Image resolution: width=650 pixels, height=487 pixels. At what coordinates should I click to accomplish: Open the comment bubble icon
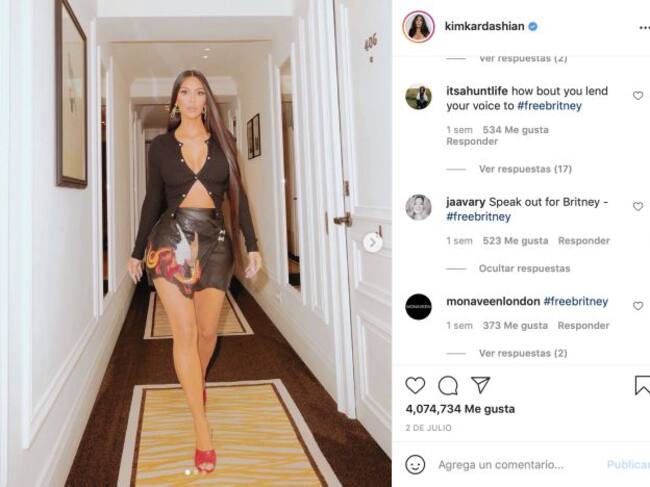pyautogui.click(x=448, y=385)
